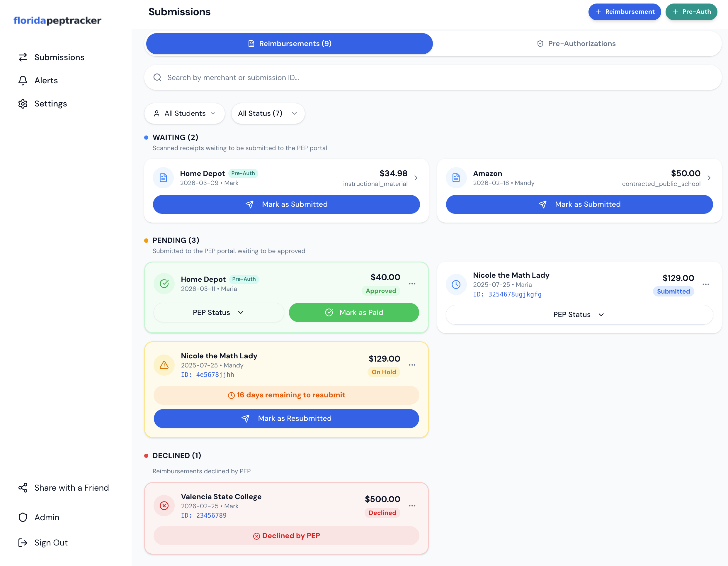Open PEP Status dropdown on Home Depot Approved card
728x566 pixels.
pyautogui.click(x=219, y=313)
